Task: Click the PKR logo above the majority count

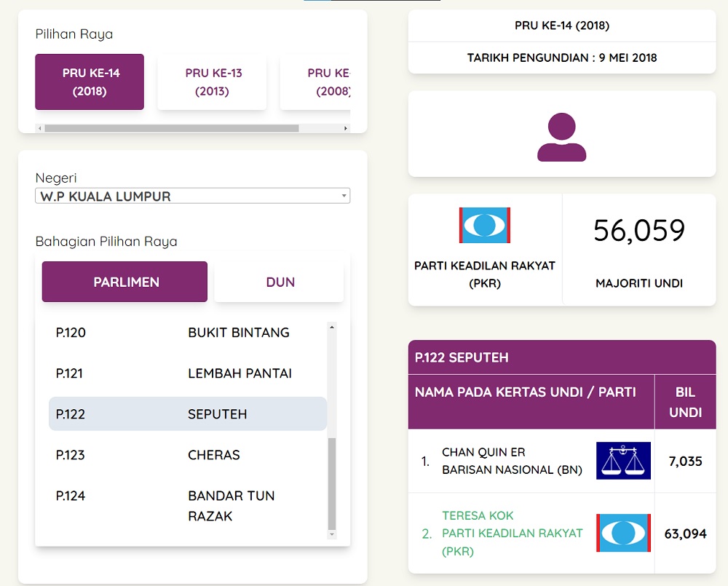Action: pyautogui.click(x=485, y=225)
